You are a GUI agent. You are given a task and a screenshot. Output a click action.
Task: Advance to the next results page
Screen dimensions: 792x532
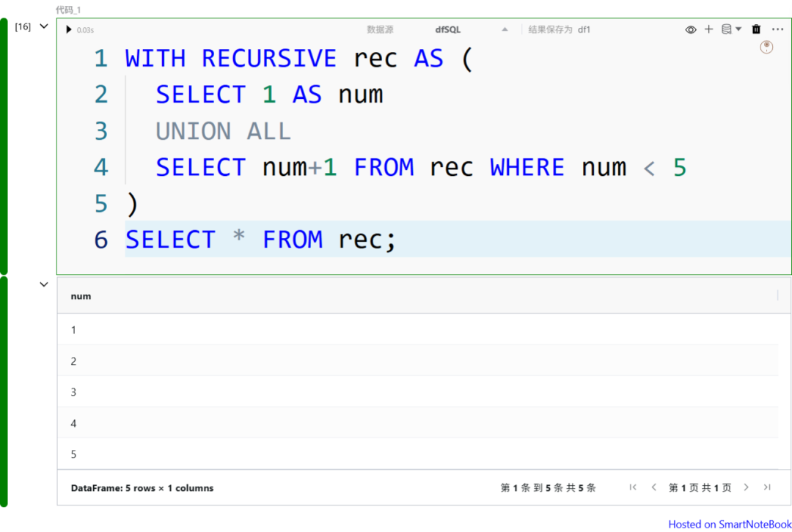pos(747,487)
